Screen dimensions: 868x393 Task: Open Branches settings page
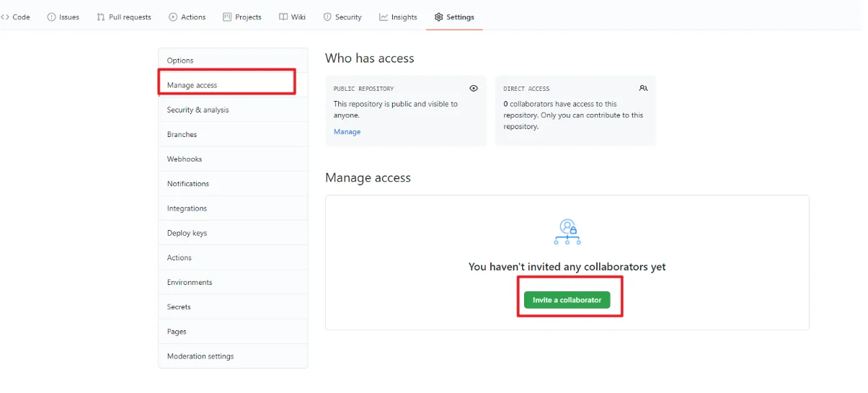pos(182,135)
